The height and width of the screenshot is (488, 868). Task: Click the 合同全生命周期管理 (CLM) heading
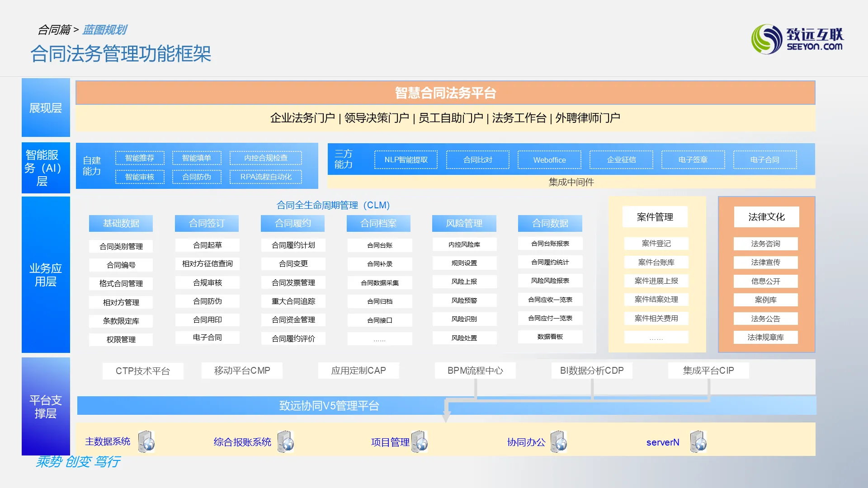pos(333,205)
